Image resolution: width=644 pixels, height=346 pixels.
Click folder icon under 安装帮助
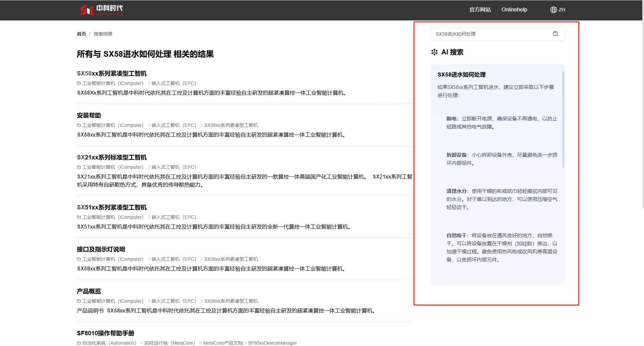[79, 125]
